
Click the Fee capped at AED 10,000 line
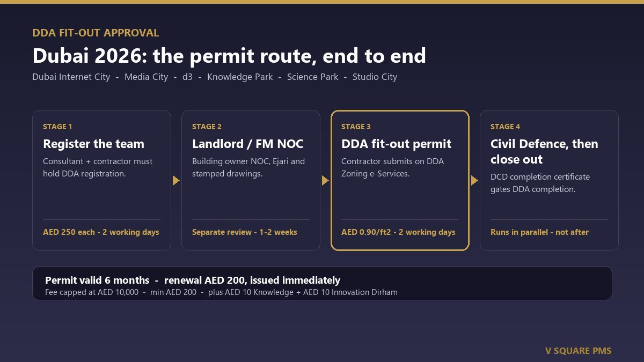click(221, 292)
